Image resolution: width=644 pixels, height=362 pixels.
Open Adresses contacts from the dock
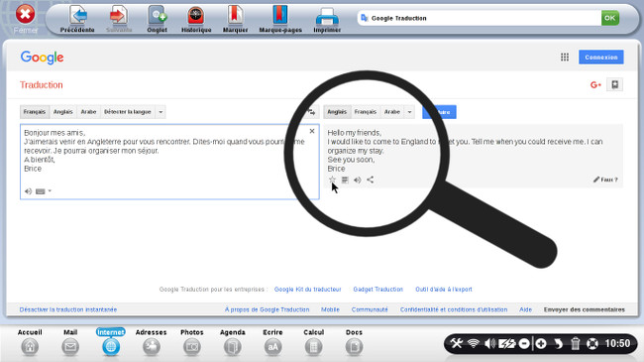click(x=152, y=342)
